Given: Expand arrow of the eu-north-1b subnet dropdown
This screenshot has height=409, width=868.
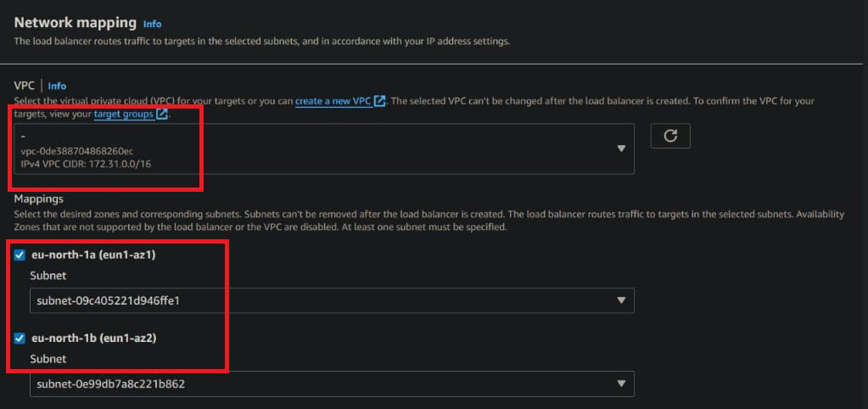Looking at the screenshot, I should click(x=621, y=384).
